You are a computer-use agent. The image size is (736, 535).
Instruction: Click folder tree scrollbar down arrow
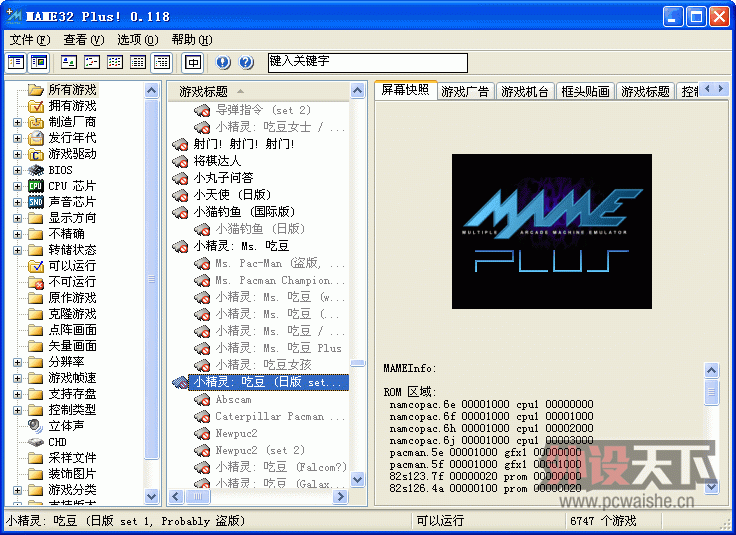point(151,496)
